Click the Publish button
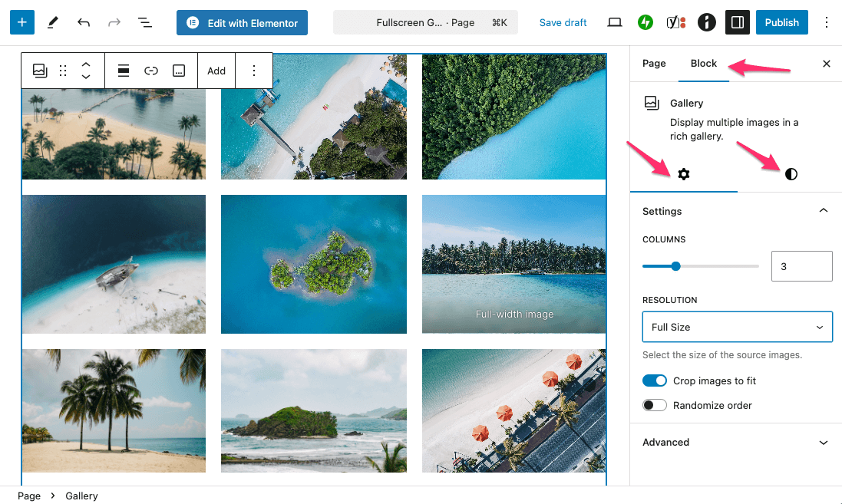This screenshot has height=504, width=842. [781, 22]
